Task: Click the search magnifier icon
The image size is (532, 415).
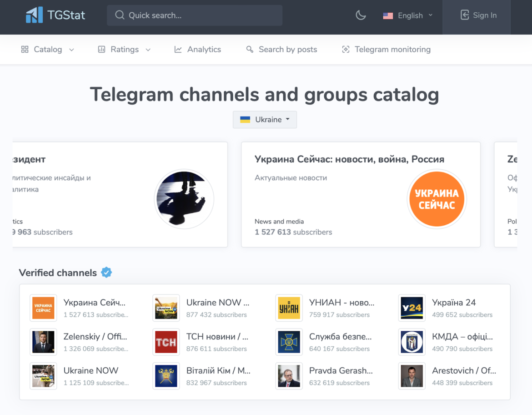Action: [x=119, y=15]
